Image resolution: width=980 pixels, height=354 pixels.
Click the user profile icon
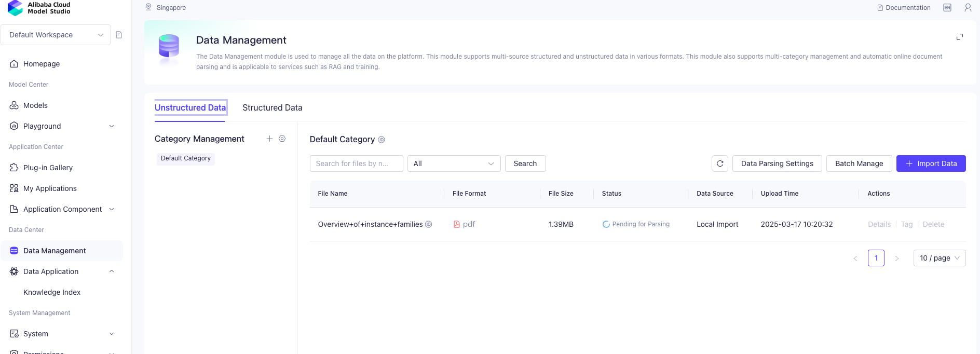(x=968, y=8)
